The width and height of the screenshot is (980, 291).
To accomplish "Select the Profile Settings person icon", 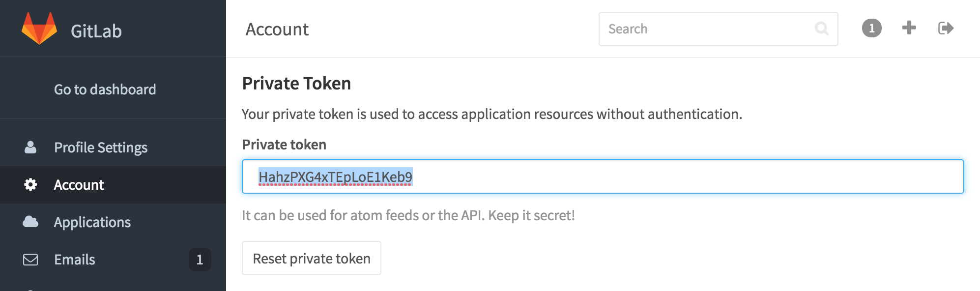I will tap(31, 147).
